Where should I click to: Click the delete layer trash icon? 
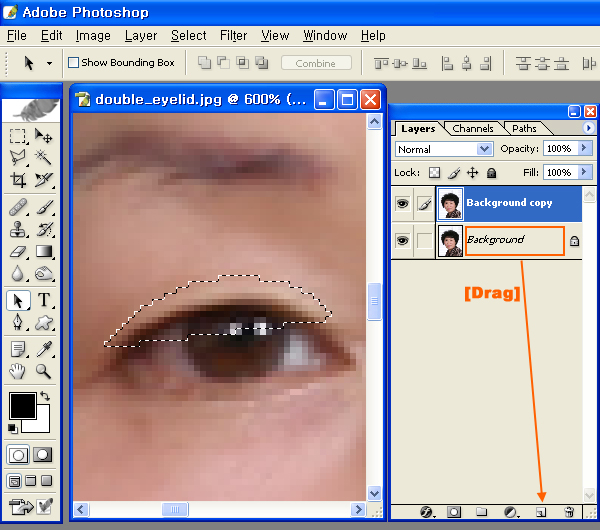569,512
